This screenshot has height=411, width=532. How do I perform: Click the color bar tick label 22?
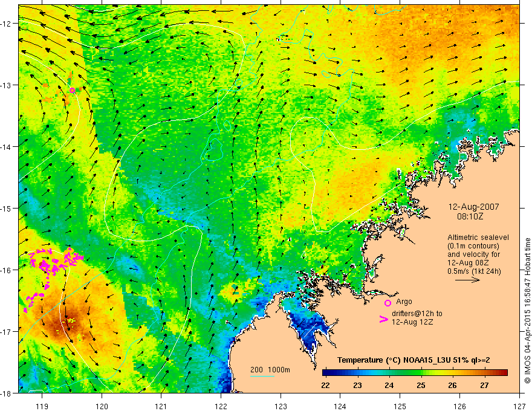[325, 385]
